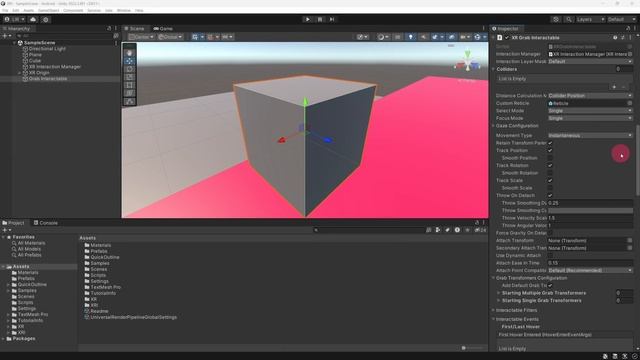Select the Move tool in Scene

pyautogui.click(x=129, y=61)
